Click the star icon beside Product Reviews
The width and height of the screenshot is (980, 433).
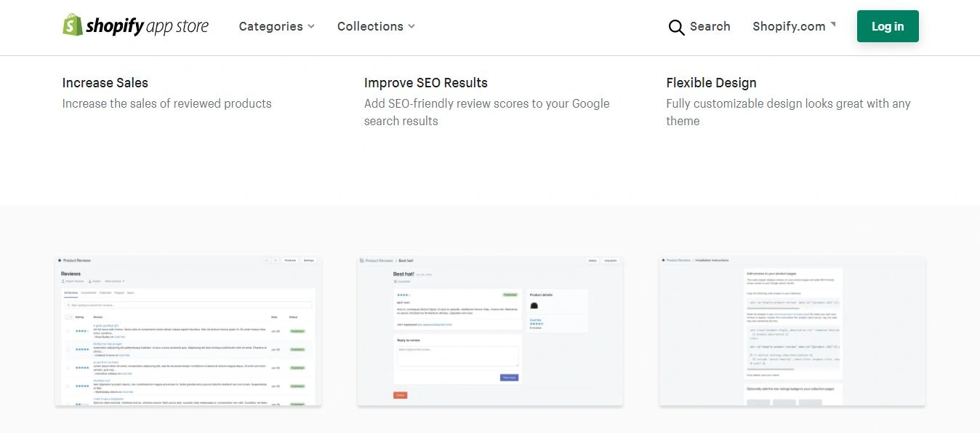[60, 260]
